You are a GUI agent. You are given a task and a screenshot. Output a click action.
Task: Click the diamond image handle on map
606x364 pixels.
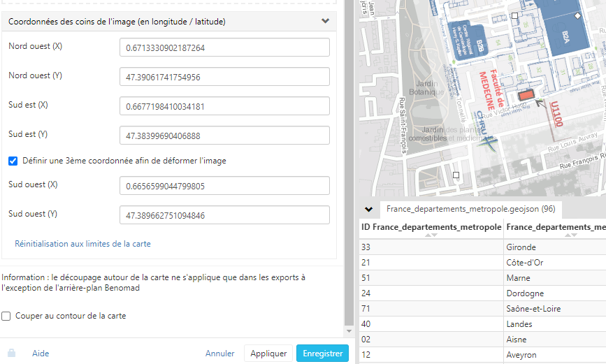577,16
